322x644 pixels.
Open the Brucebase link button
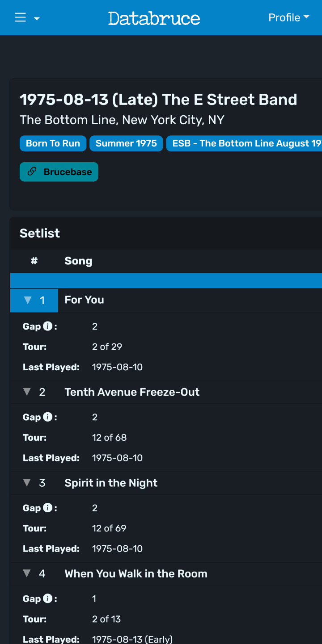point(59,172)
